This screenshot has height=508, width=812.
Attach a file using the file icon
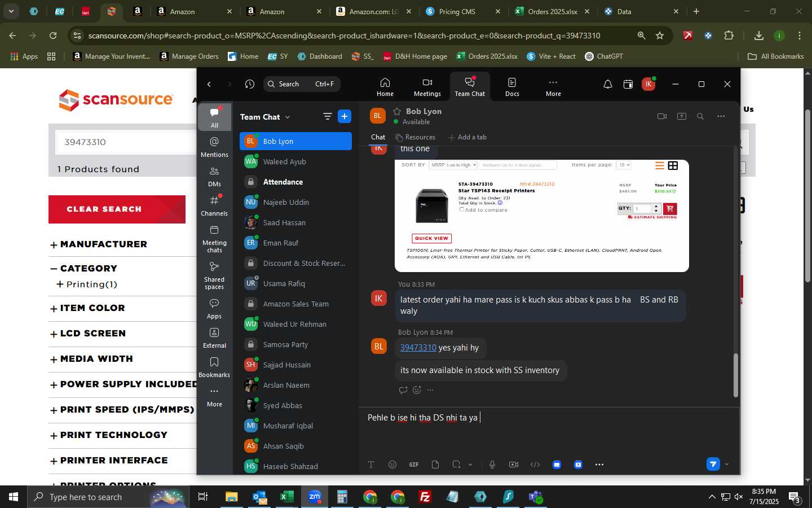[x=435, y=465]
